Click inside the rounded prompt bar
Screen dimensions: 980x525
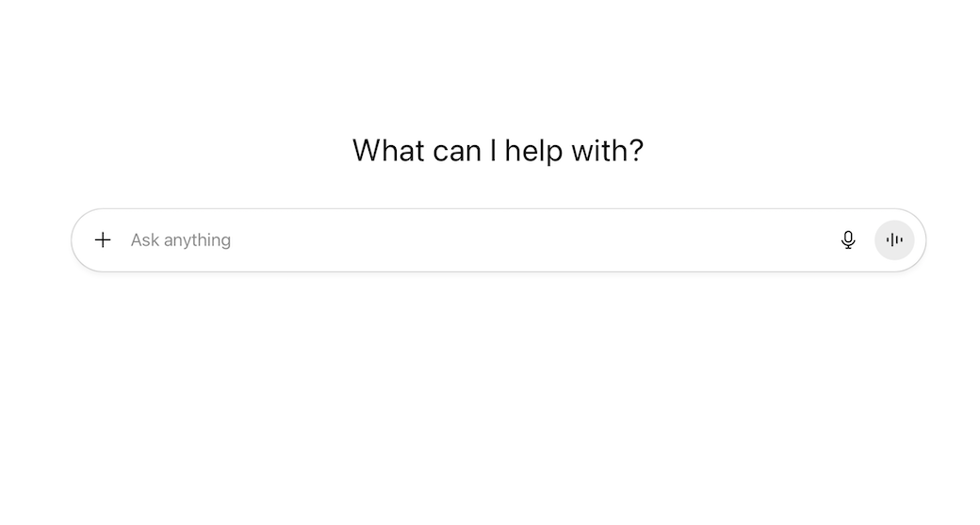[x=471, y=240]
